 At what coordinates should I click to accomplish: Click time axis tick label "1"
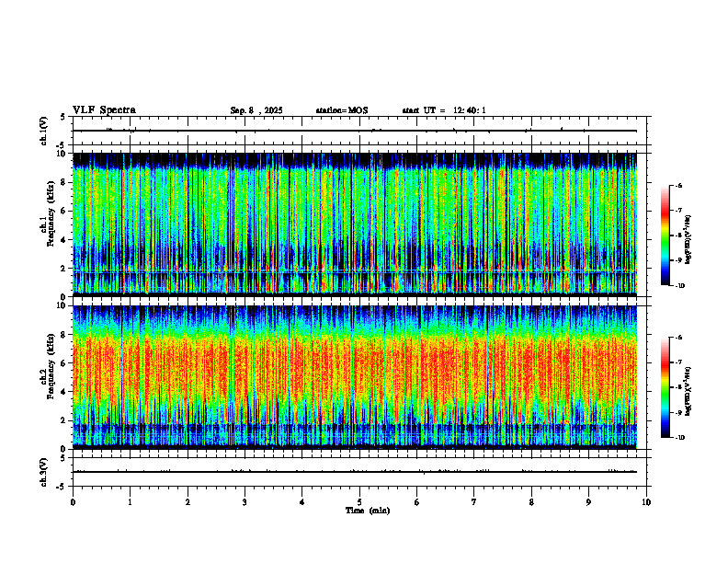coord(130,502)
